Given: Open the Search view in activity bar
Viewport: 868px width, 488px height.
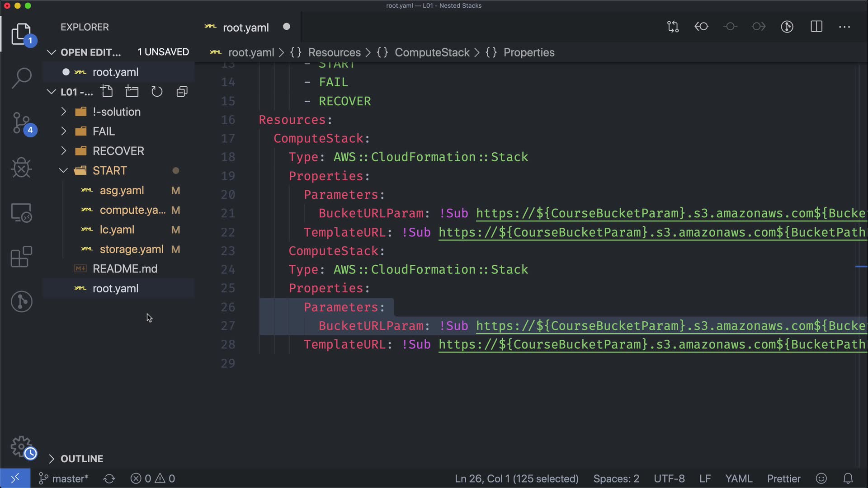Looking at the screenshot, I should 21,78.
